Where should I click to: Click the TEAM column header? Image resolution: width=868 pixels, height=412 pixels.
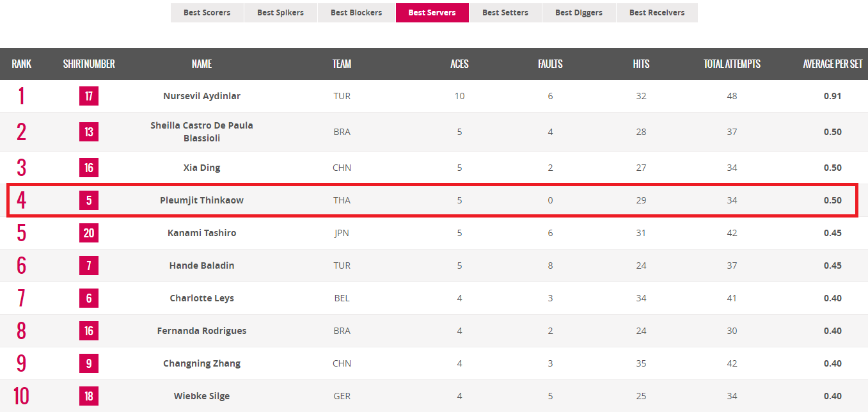pos(342,64)
